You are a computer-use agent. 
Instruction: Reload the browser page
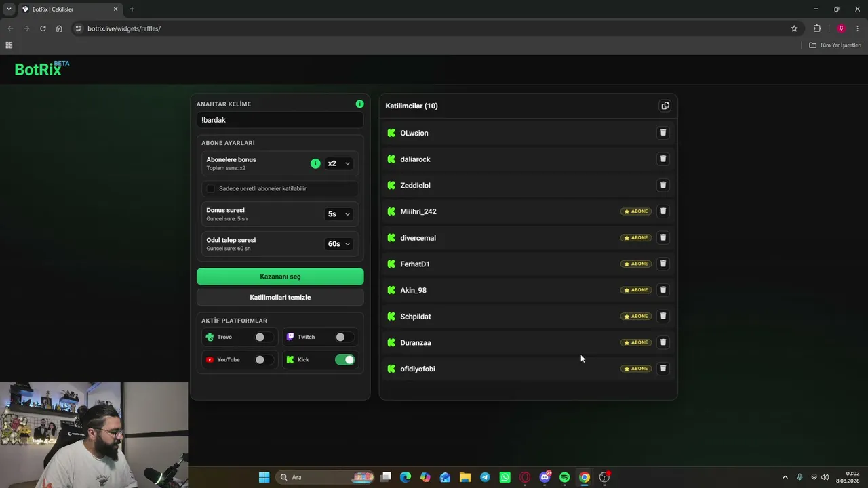point(43,28)
